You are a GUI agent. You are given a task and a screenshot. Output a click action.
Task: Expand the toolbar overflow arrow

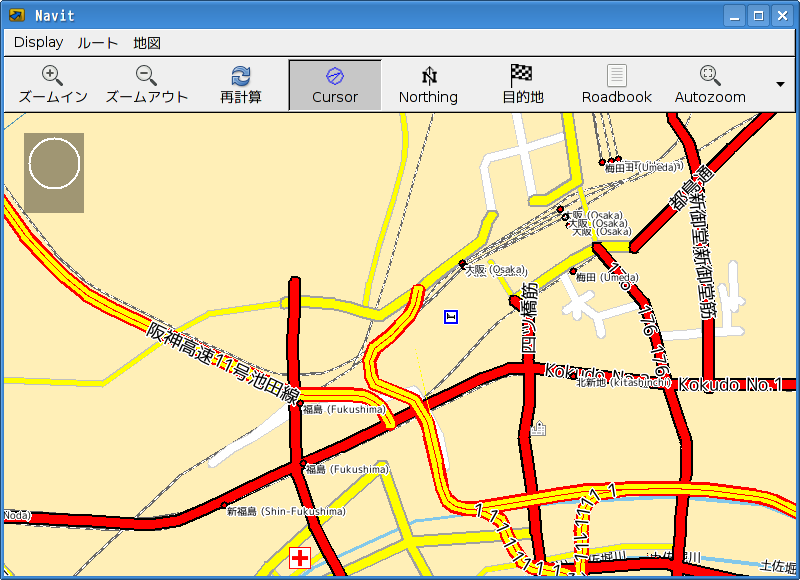tap(780, 85)
